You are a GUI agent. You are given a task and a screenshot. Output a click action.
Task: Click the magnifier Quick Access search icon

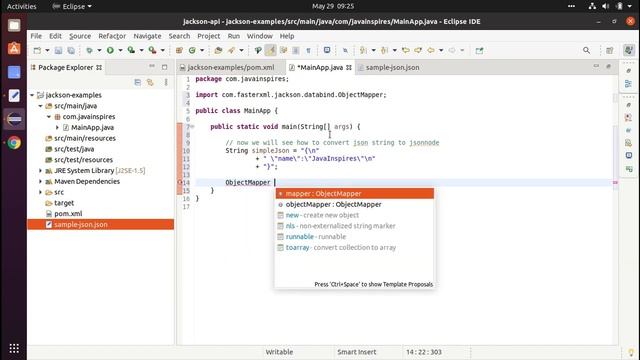[x=587, y=51]
